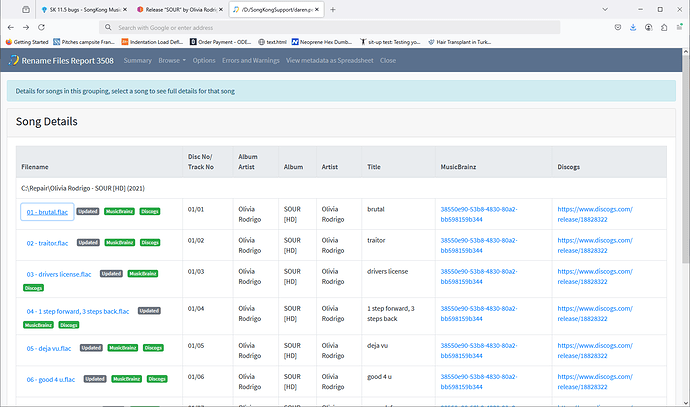Image resolution: width=690 pixels, height=407 pixels.
Task: Open song 06 - good 4 u.flac details
Action: [51, 379]
